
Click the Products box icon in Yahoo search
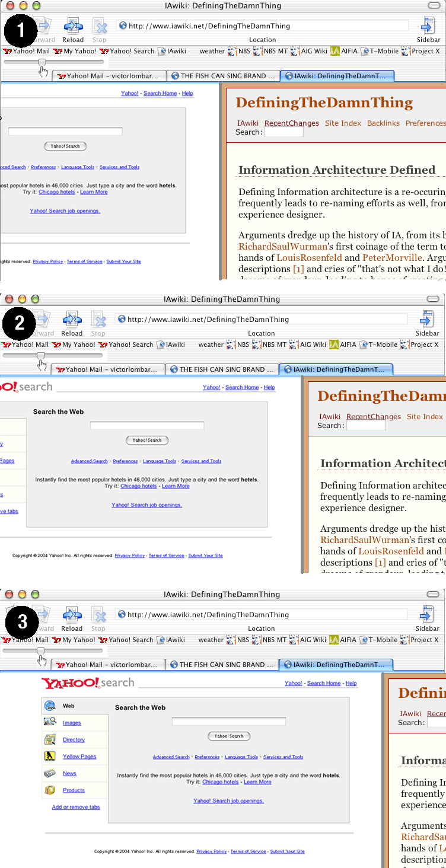tap(50, 790)
